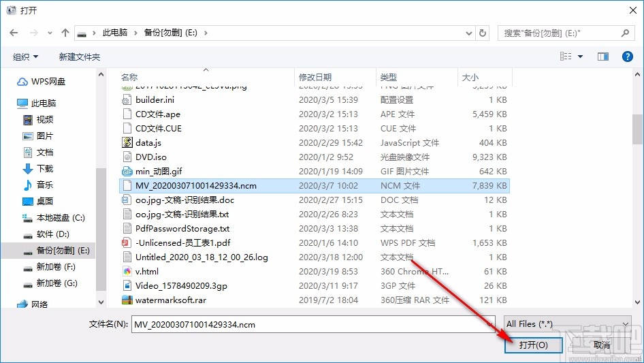Select the watermarksoft.rar archive icon
Viewport: 644px width, 363px height.
[x=127, y=300]
